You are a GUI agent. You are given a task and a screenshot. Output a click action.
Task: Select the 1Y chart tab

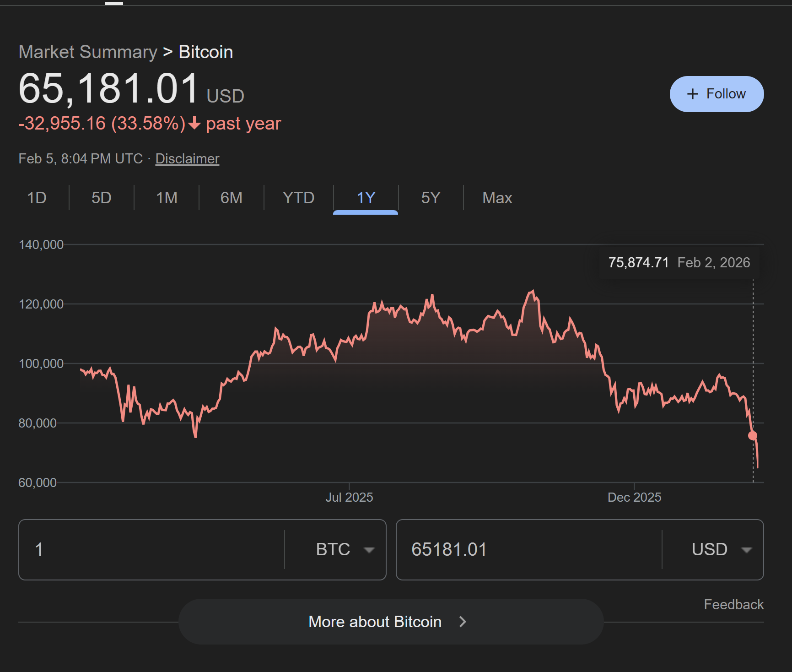point(366,198)
